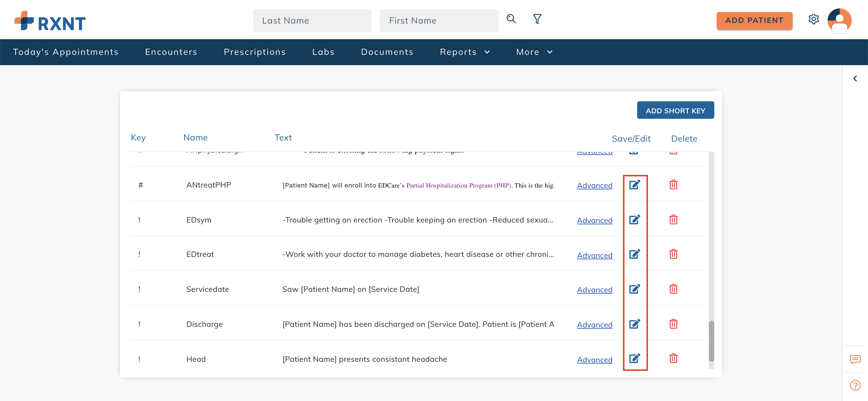
Task: Edit the ANtreatPHP short key
Action: [x=634, y=185]
